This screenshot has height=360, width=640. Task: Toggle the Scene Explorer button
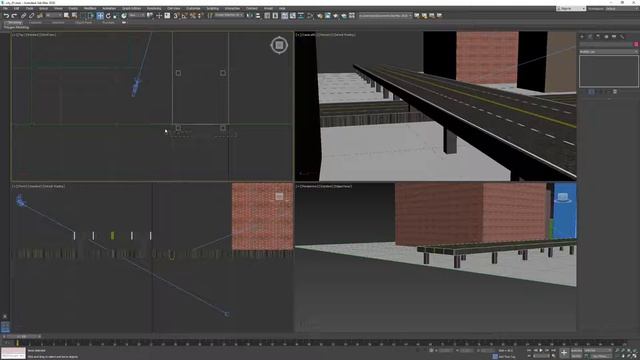267,16
